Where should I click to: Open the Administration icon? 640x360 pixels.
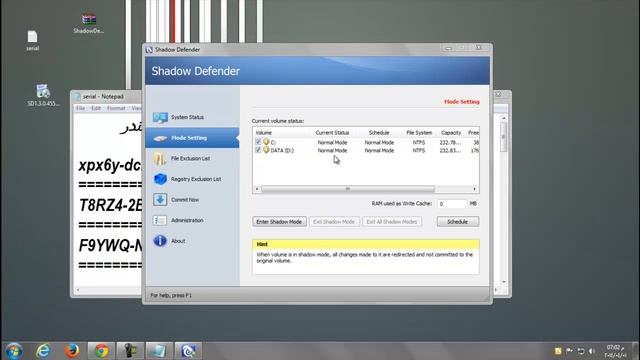(160, 220)
